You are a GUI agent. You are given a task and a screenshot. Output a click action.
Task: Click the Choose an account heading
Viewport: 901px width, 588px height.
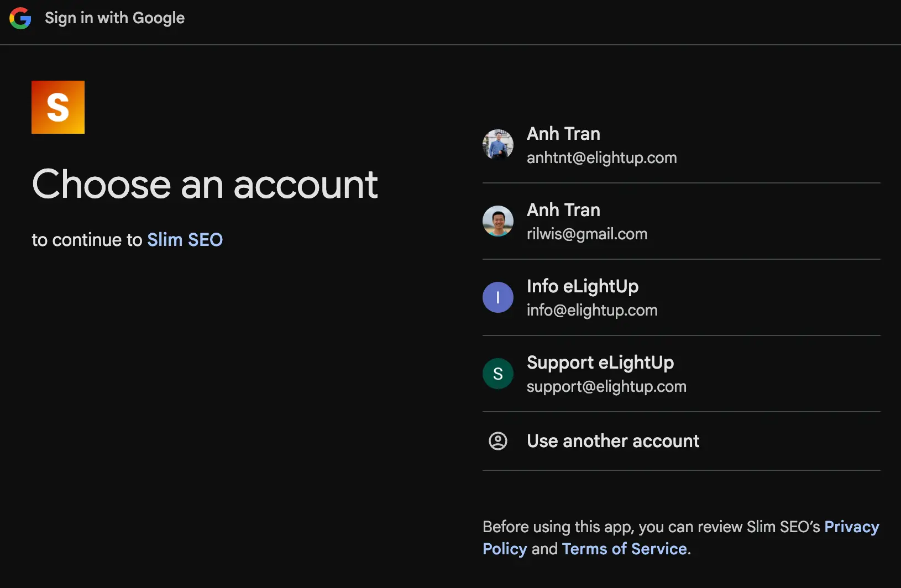click(x=205, y=184)
